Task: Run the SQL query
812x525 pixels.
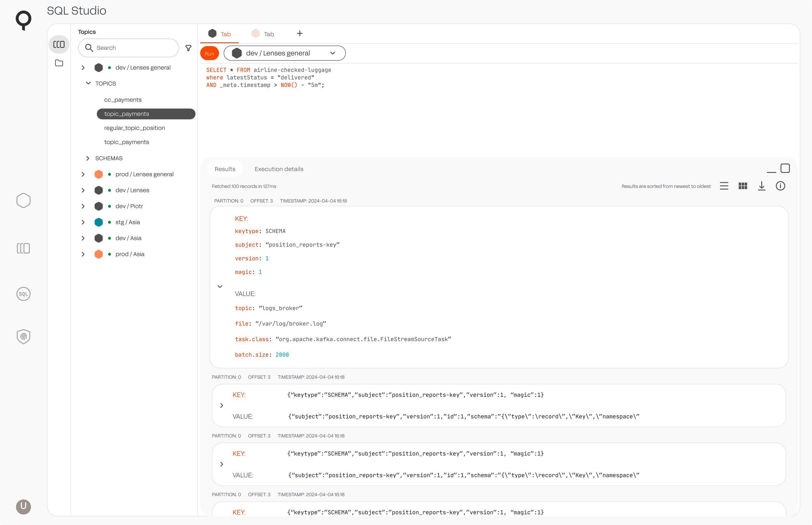Action: pyautogui.click(x=209, y=54)
